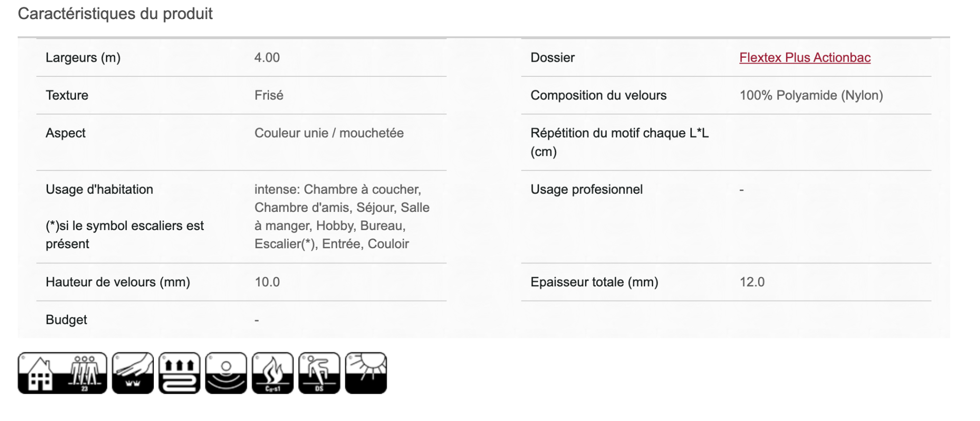The width and height of the screenshot is (980, 421).
Task: Click the DS slip resistance icon
Action: 319,373
